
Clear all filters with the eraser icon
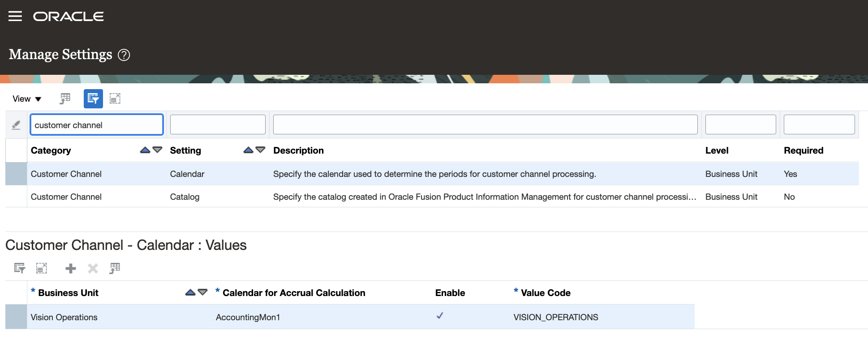[x=16, y=125]
